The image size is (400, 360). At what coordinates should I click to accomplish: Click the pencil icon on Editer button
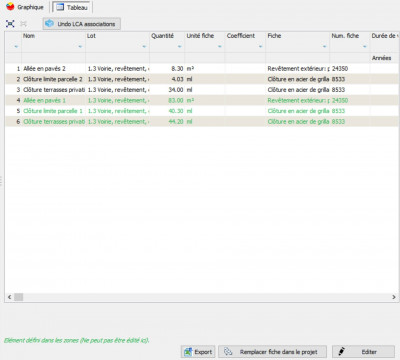pos(341,351)
